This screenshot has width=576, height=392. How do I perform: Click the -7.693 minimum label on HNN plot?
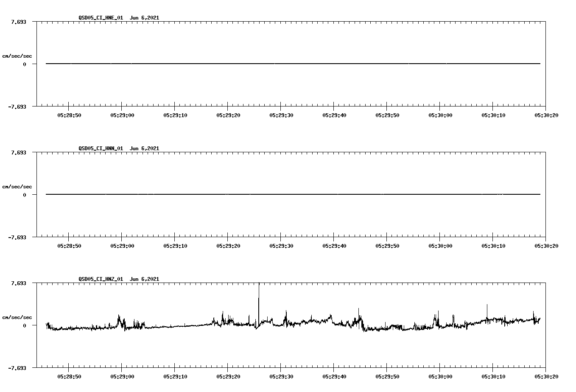pos(17,238)
